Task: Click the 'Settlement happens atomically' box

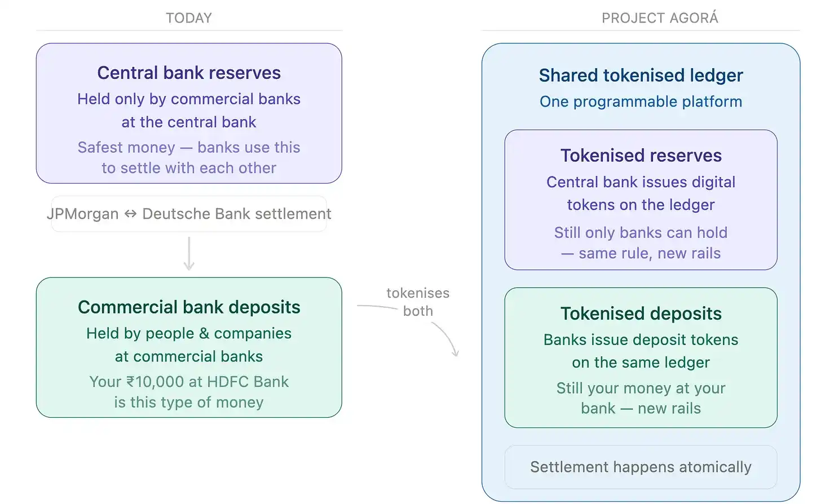Action: click(641, 467)
